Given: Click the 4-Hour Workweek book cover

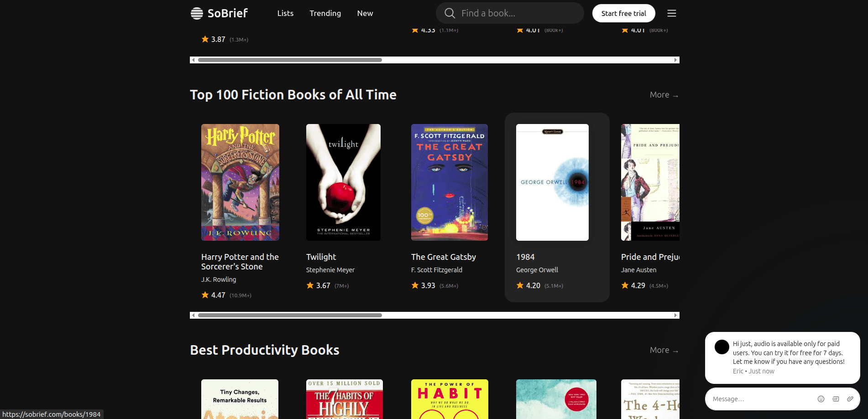Looking at the screenshot, I should point(650,399).
